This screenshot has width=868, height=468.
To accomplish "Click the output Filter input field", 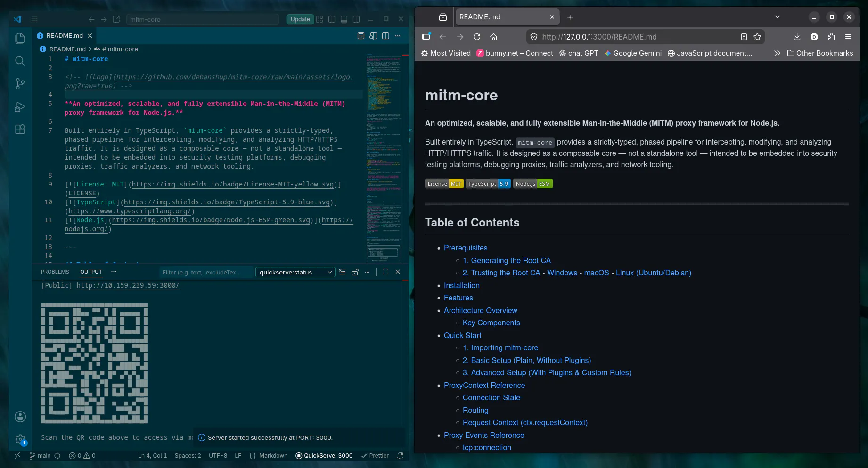I will click(206, 272).
